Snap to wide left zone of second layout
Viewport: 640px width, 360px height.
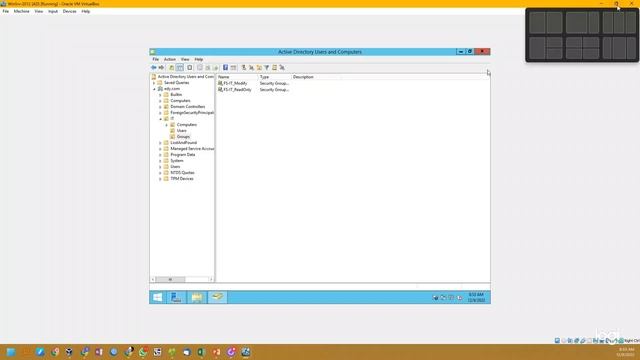pyautogui.click(x=576, y=22)
